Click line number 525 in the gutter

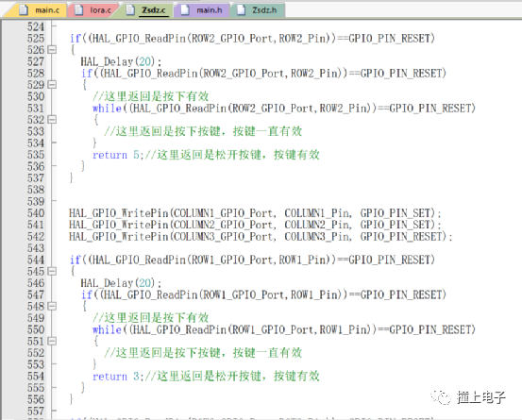click(x=36, y=39)
